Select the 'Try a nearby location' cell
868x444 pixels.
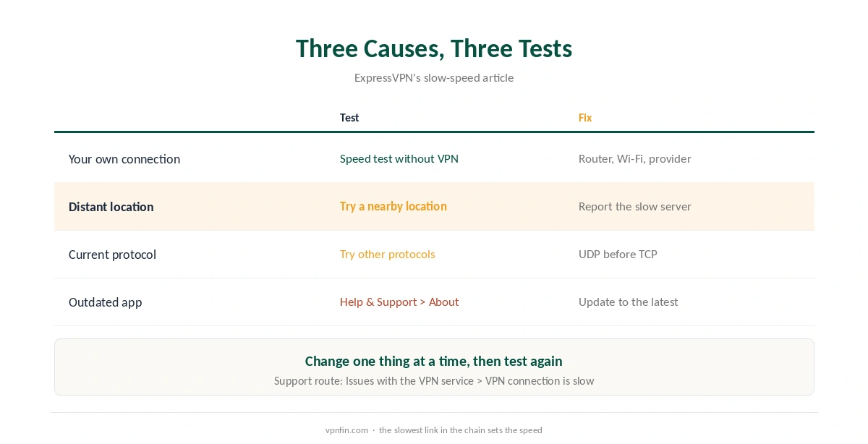[393, 207]
